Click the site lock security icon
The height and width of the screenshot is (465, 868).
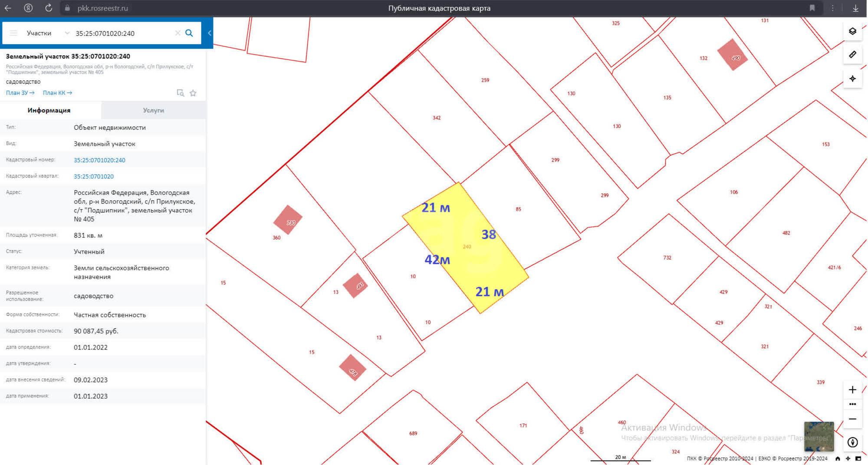pyautogui.click(x=67, y=8)
